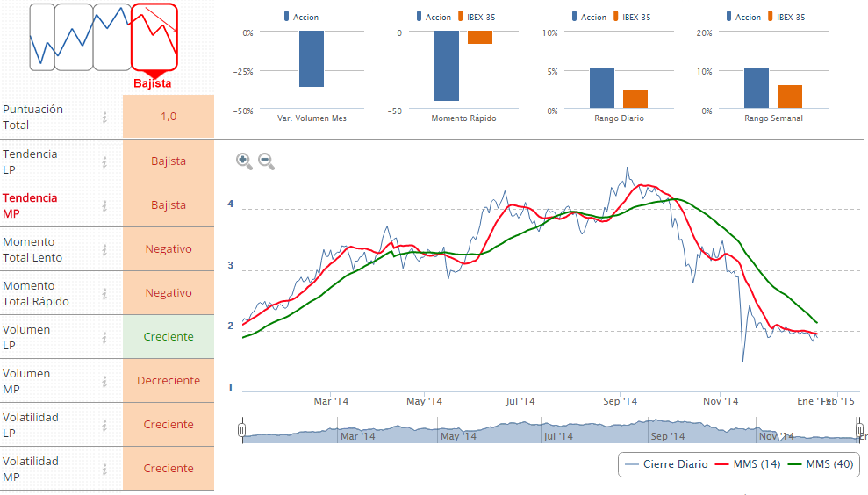Toggle MMS (40) series in legend
Image resolution: width=868 pixels, height=495 pixels.
click(821, 464)
